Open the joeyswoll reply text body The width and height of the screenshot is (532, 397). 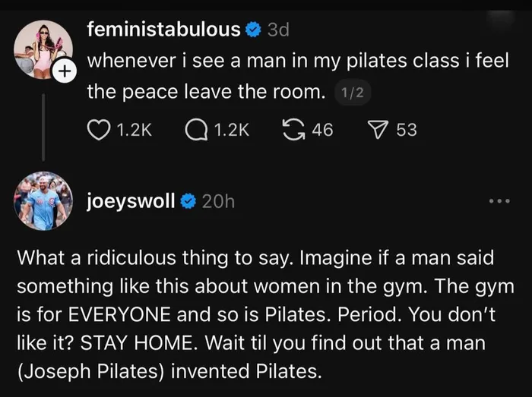coord(266,314)
